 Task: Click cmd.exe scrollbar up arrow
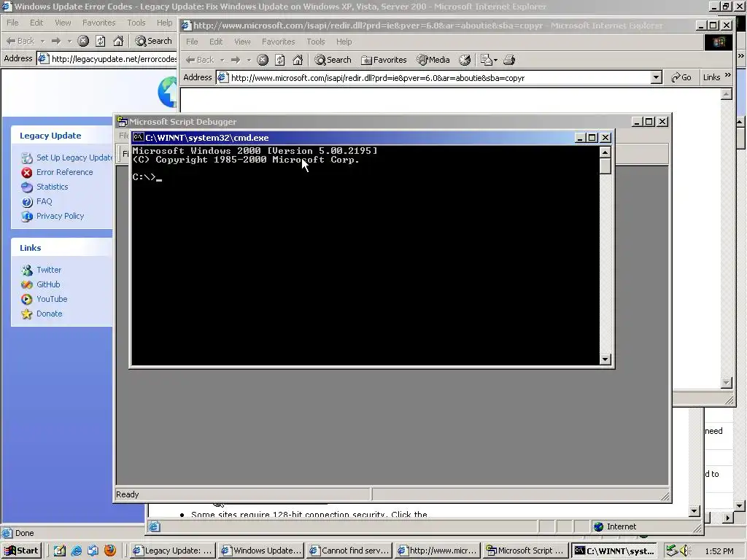coord(605,152)
